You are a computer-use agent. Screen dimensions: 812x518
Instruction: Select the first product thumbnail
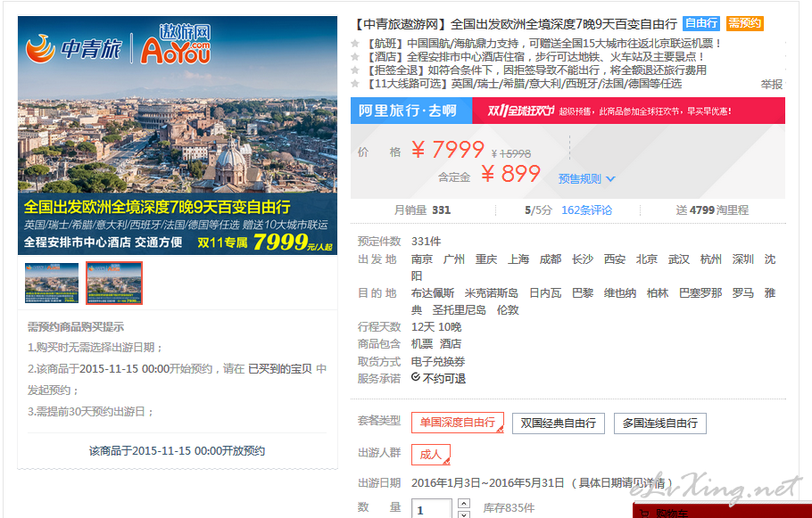click(52, 283)
